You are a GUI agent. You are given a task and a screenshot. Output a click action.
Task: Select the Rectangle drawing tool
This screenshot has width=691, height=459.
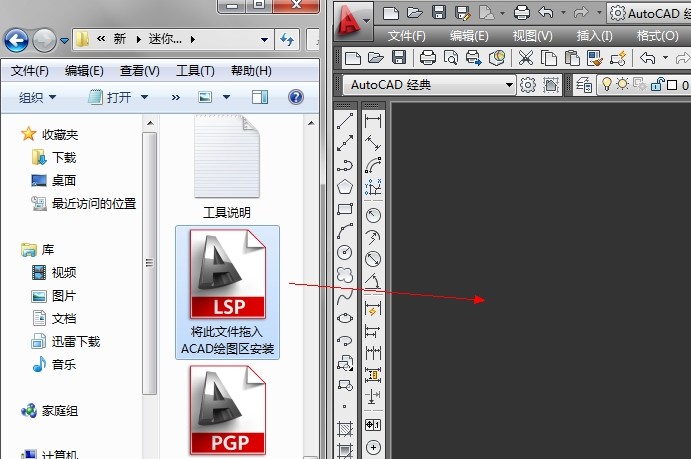tap(345, 208)
